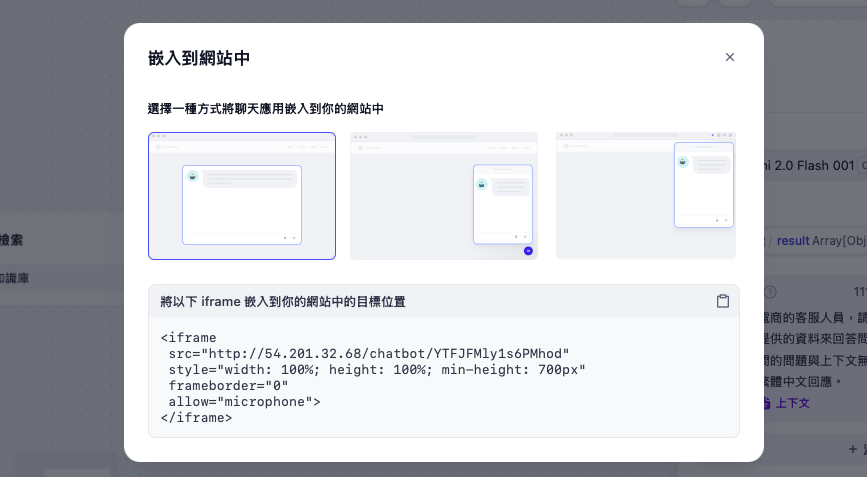867x477 pixels.
Task: Pick the browser extension embed option
Action: pos(646,196)
